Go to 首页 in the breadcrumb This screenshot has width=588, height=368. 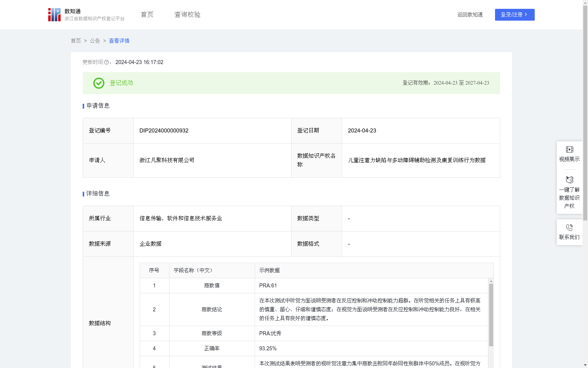pos(76,41)
